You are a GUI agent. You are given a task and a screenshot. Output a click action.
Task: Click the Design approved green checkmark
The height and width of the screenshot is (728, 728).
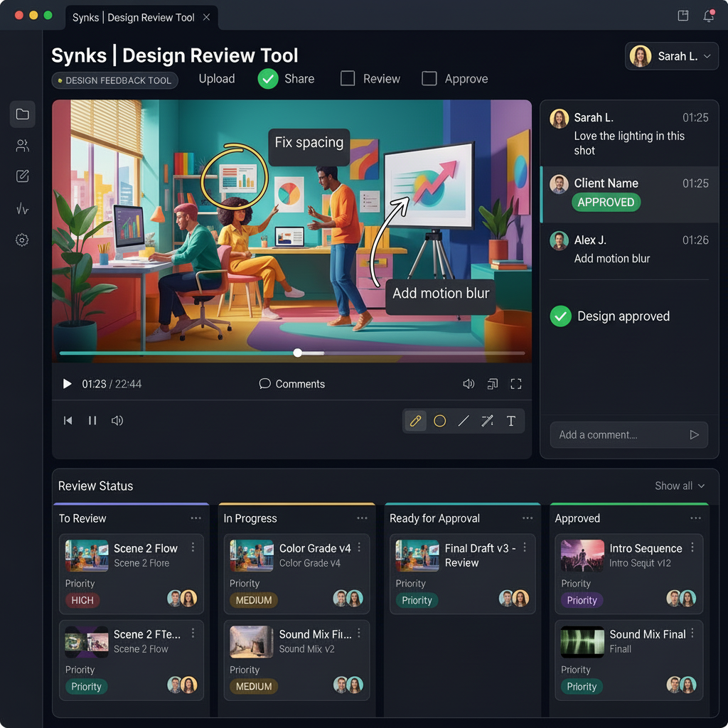click(560, 316)
